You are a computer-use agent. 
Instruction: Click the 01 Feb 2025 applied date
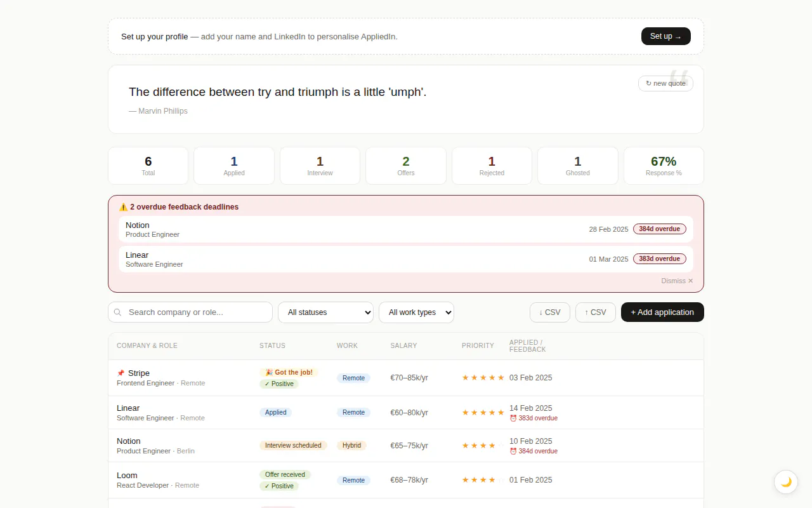coord(531,480)
